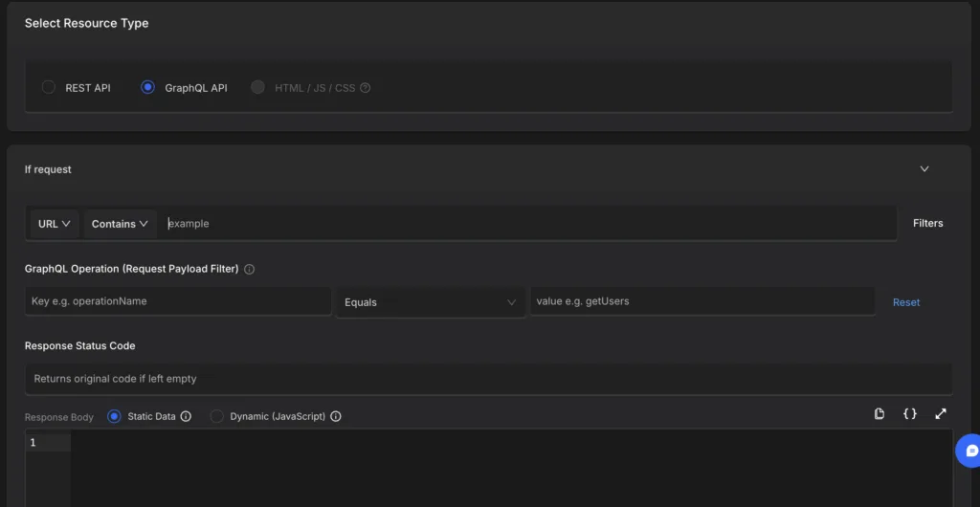
Task: Click the Response Status Code label
Action: [x=80, y=346]
